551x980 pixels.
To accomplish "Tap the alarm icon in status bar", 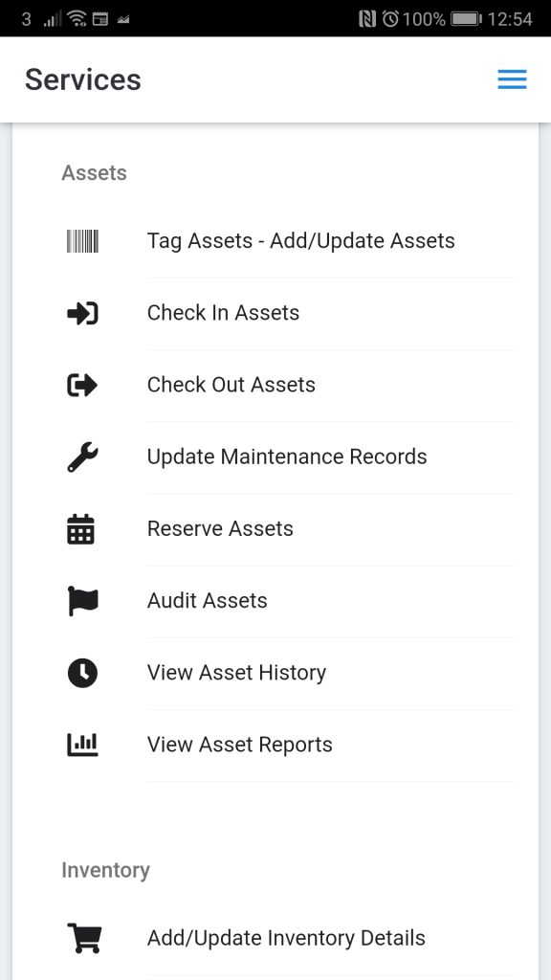I will click(x=390, y=19).
